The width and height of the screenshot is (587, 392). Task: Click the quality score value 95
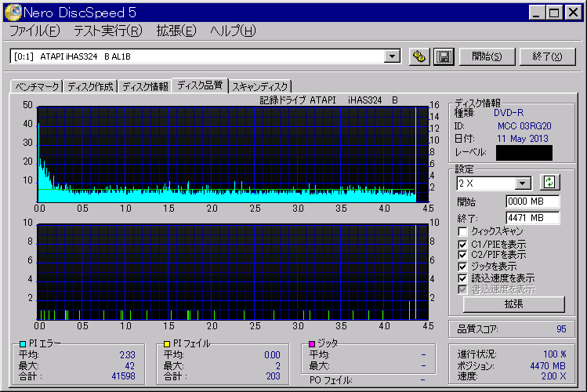[x=561, y=329]
